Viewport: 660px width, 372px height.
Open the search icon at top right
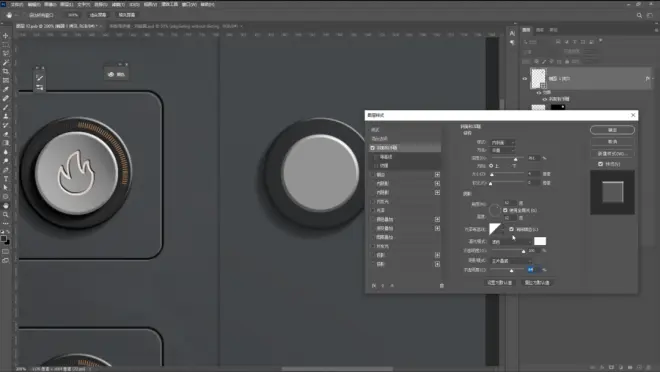(x=639, y=15)
